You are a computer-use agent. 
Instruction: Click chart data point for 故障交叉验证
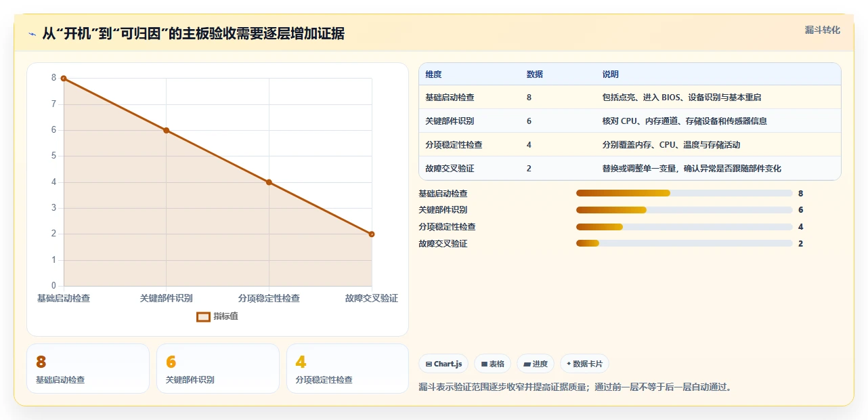pyautogui.click(x=372, y=234)
